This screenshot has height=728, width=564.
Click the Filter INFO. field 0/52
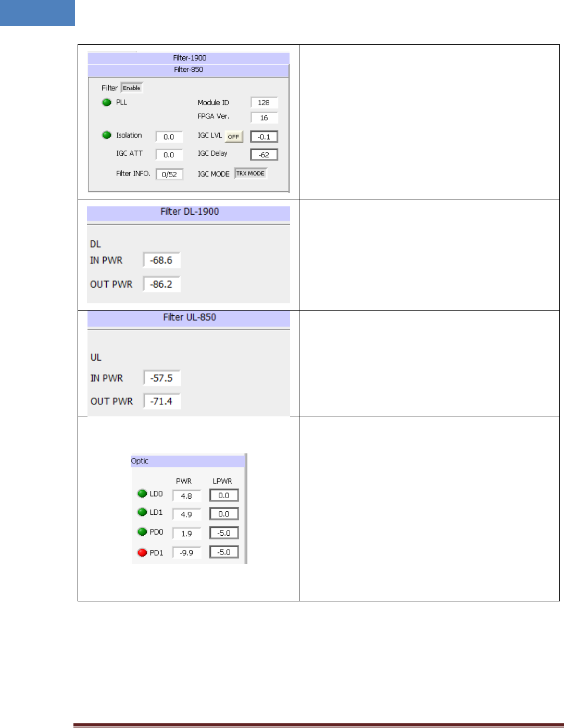pyautogui.click(x=169, y=175)
